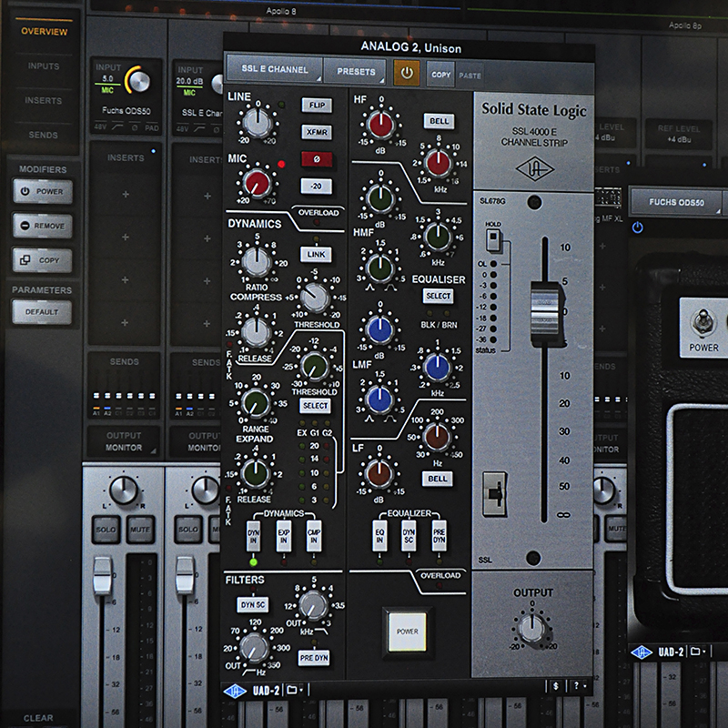
Task: Click the red phase Ø button in the LINE section
Action: coord(317,158)
